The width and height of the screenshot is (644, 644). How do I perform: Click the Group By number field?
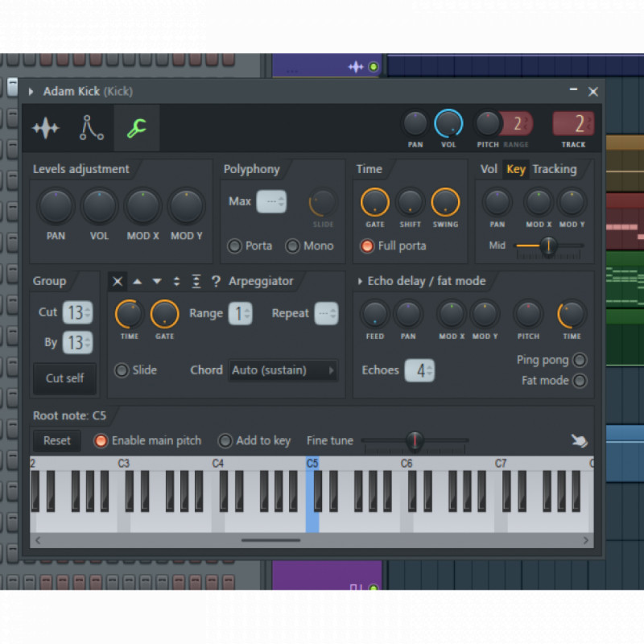click(77, 343)
